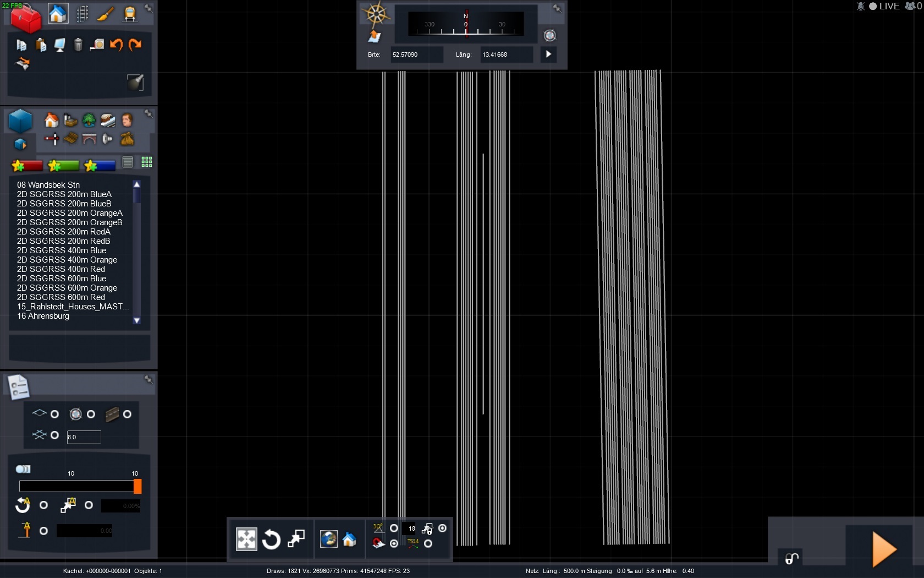
Task: Select the Object Tools house tab
Action: coord(58,14)
